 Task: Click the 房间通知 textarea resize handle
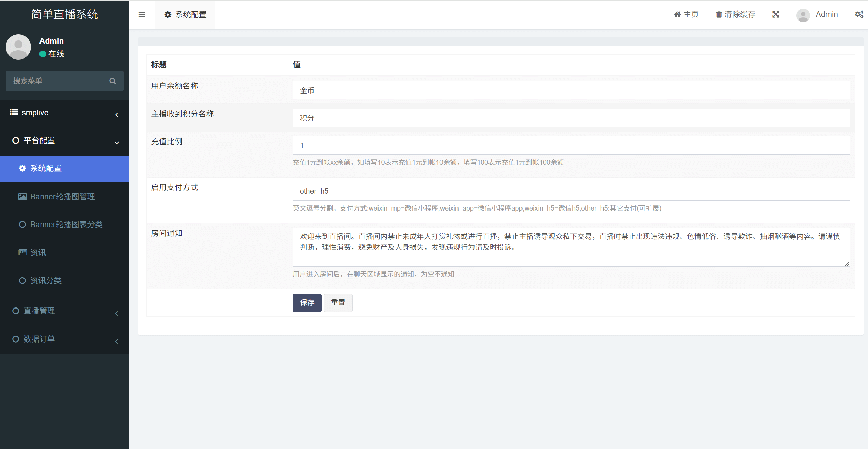point(847,264)
